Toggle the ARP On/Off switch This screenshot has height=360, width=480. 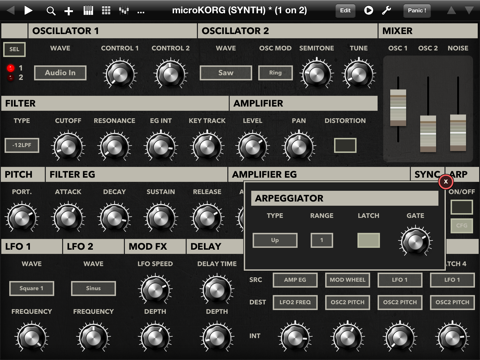click(462, 207)
